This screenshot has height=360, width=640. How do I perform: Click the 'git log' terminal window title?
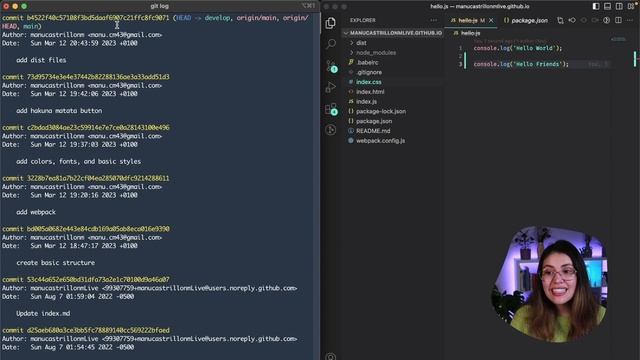pos(160,6)
